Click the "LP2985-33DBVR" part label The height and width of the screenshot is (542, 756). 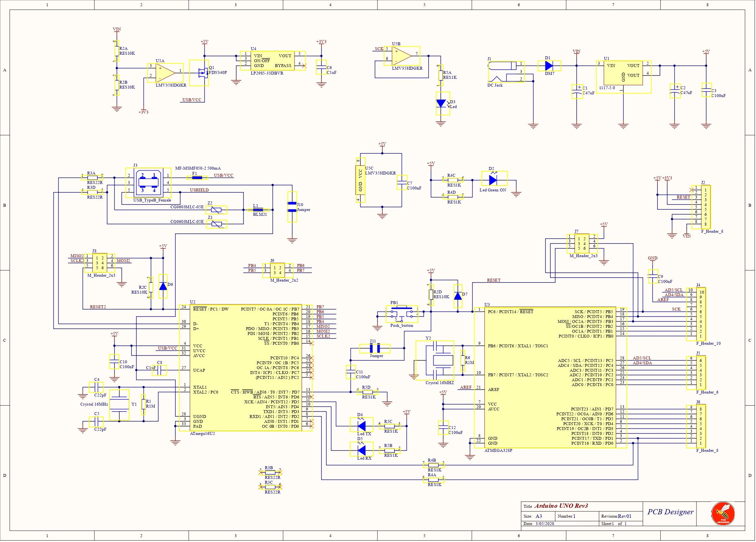pos(267,73)
